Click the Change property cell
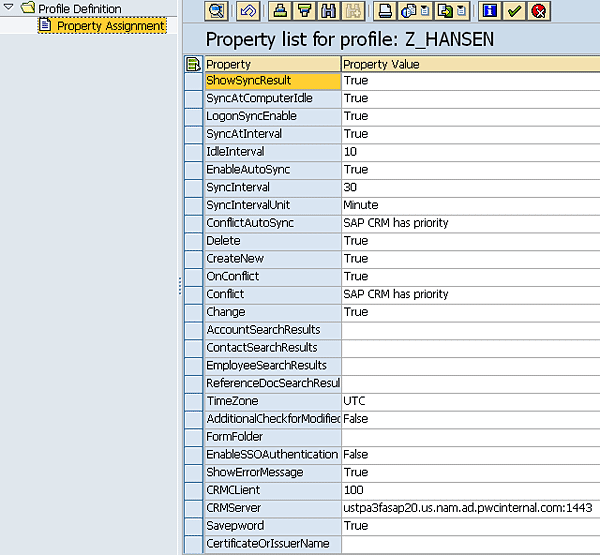 (272, 312)
